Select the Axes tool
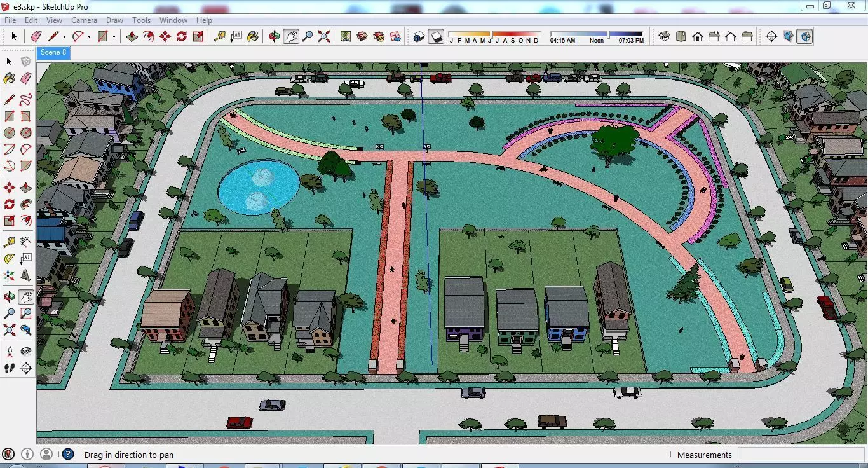 click(x=9, y=275)
